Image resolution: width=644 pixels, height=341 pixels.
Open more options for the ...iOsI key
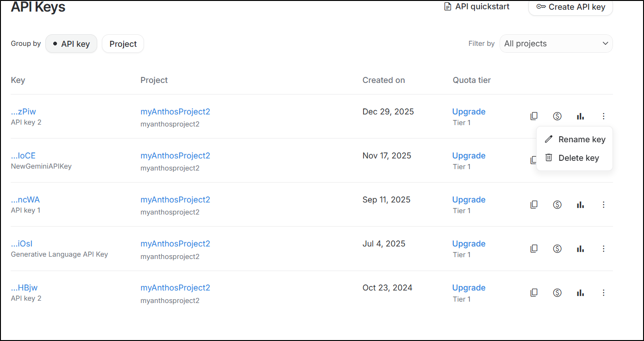coord(603,249)
